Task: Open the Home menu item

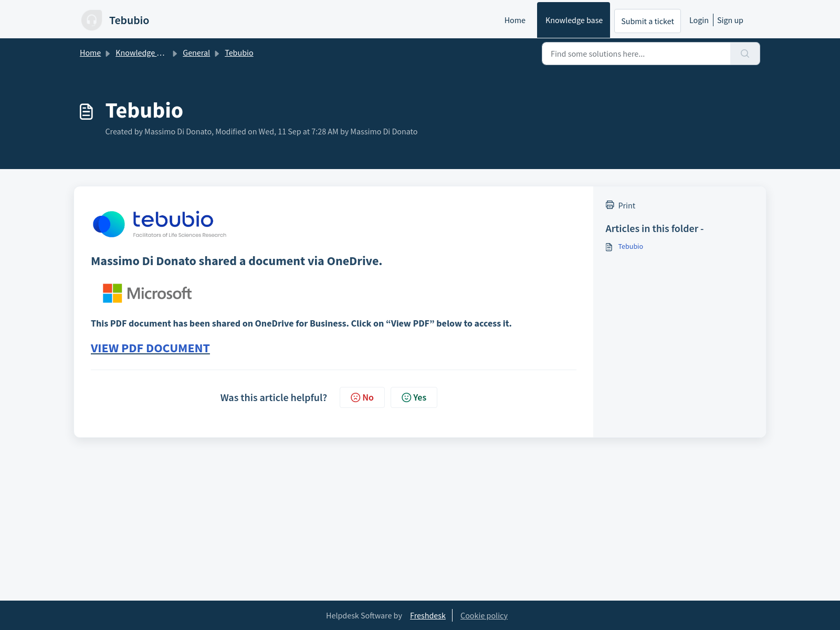Action: 514,20
